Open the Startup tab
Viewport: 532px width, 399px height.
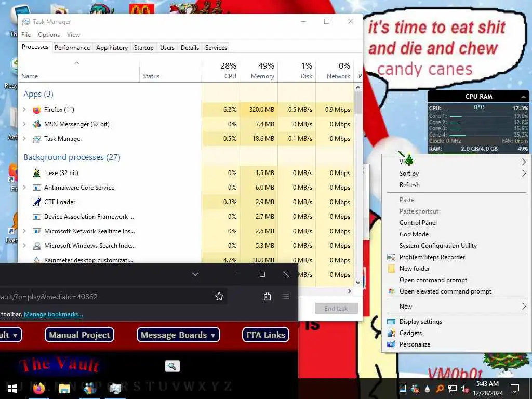pyautogui.click(x=143, y=47)
